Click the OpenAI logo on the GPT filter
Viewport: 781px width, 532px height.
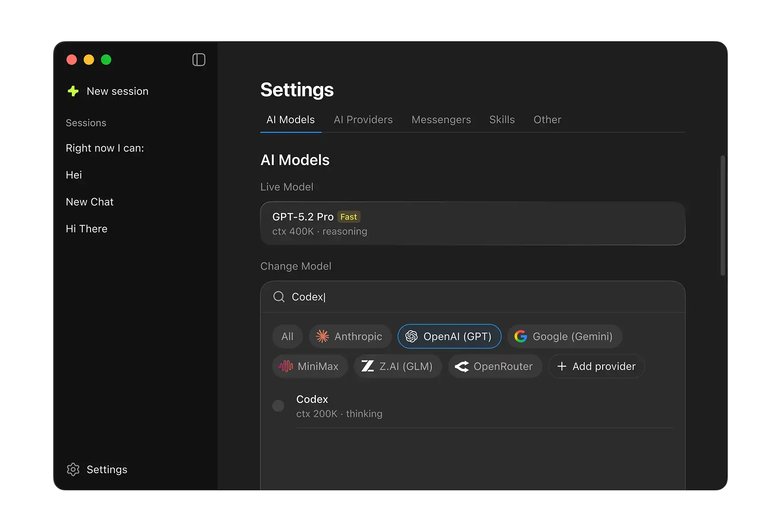click(411, 336)
